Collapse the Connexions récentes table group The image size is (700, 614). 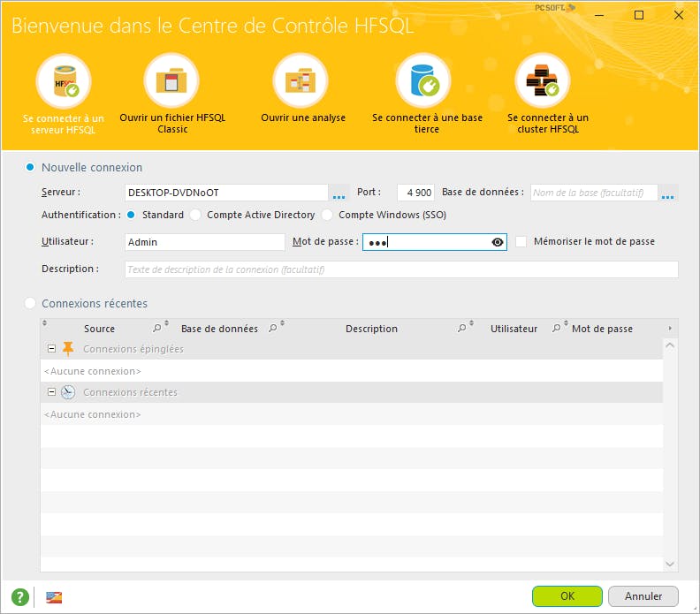52,392
